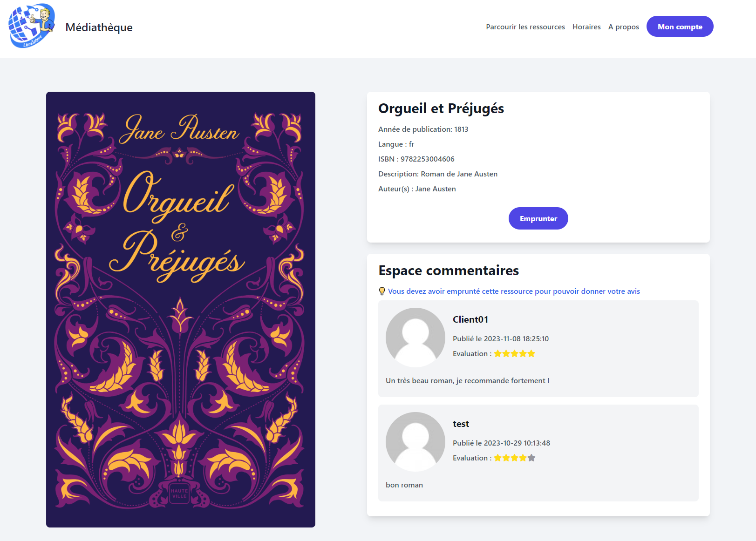Click the first star of test's rating
Image resolution: width=756 pixels, height=541 pixels.
pyautogui.click(x=497, y=458)
